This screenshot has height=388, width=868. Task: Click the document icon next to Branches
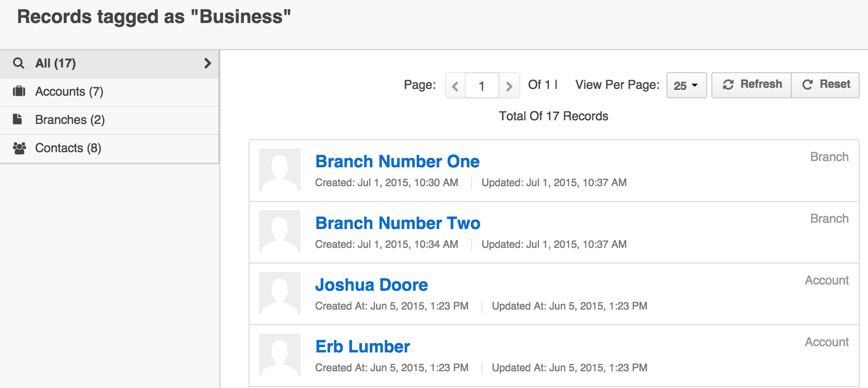click(18, 119)
